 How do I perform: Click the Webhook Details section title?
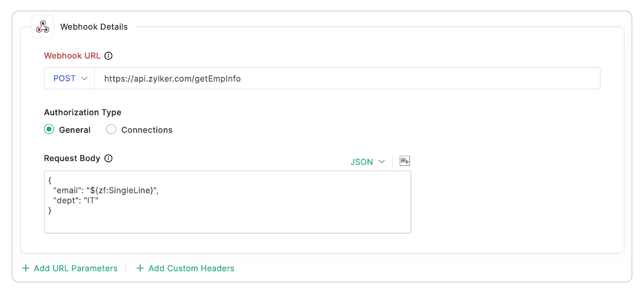94,27
